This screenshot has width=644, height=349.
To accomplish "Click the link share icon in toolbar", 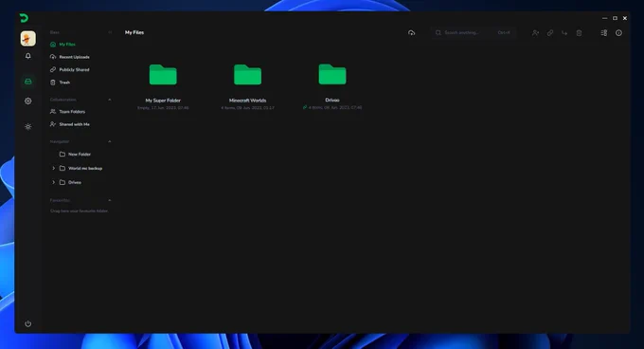I will tap(550, 33).
